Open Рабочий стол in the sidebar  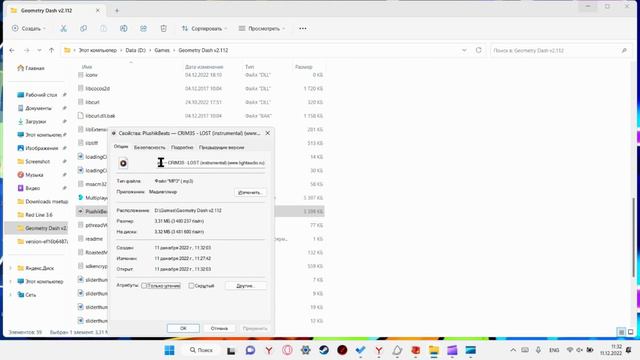(41, 95)
